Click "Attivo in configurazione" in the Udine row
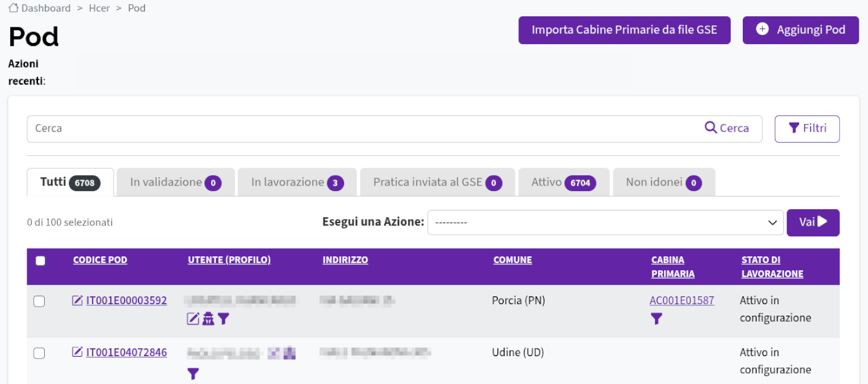868x384 pixels. pos(775,361)
